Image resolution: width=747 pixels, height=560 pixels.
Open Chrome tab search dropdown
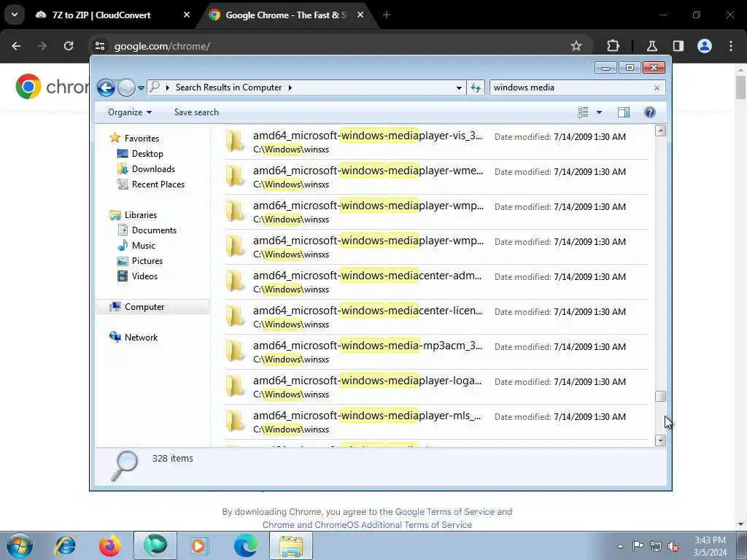(x=15, y=15)
